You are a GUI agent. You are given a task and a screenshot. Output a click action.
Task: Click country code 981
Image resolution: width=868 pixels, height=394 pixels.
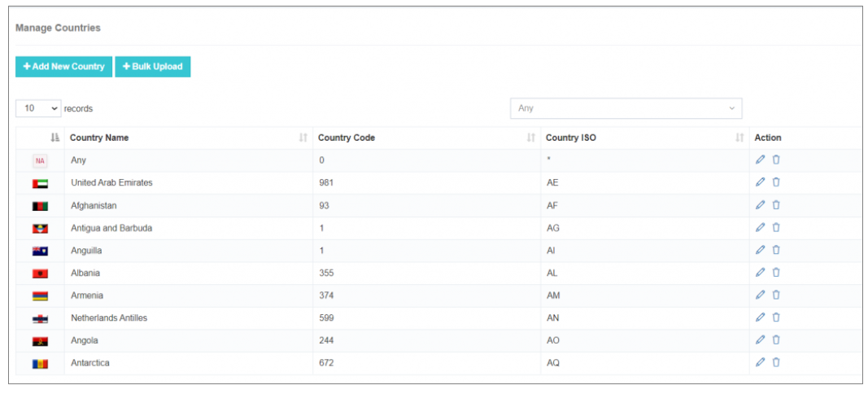pyautogui.click(x=326, y=182)
